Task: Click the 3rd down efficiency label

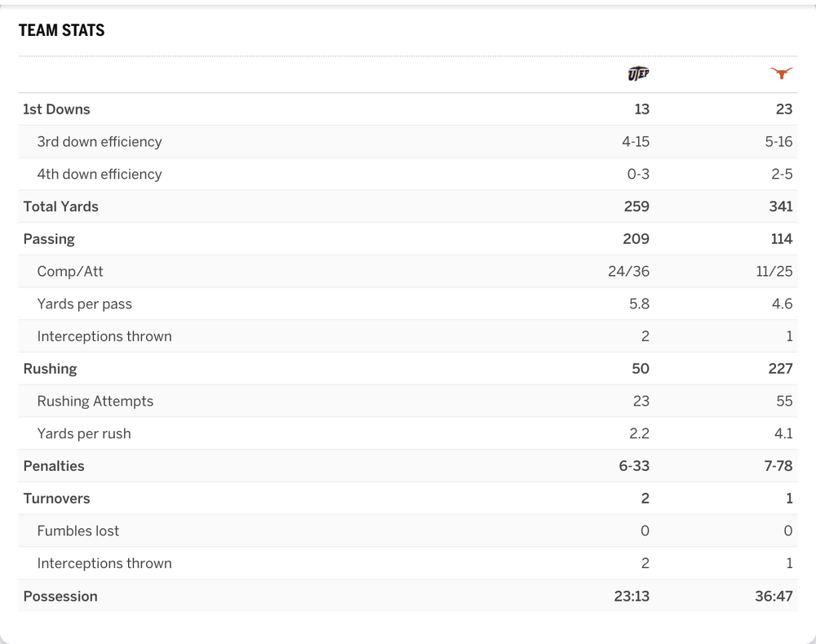Action: tap(100, 142)
